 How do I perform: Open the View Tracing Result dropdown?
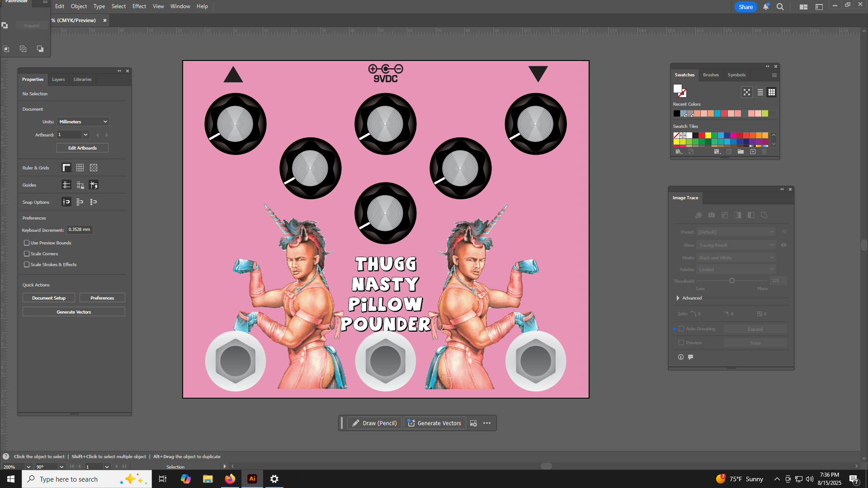tap(736, 245)
